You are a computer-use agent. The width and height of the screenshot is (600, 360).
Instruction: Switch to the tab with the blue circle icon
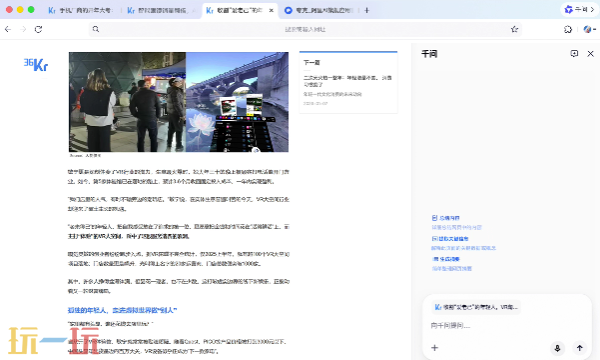[x=319, y=10]
